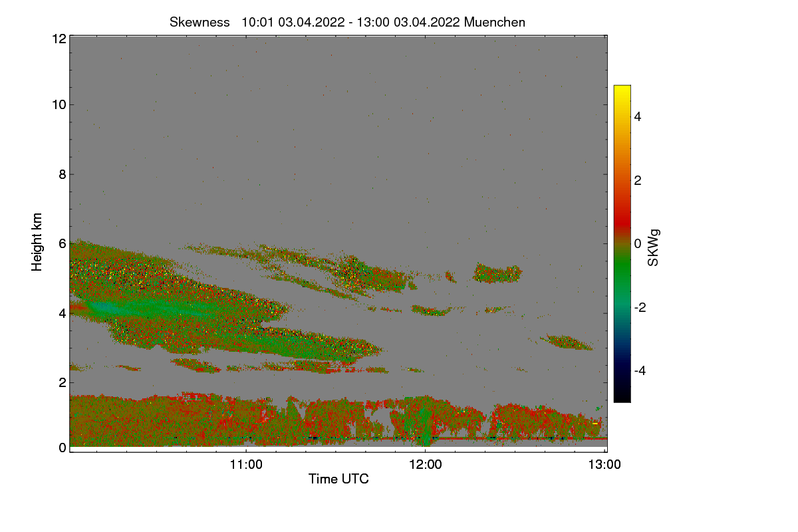Screen dimensions: 798x532
Task: Click the Height km axis label
Action: pyautogui.click(x=37, y=242)
